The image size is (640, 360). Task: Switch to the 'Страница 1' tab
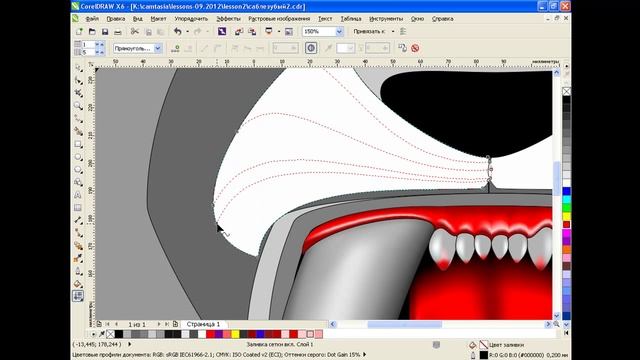point(203,324)
